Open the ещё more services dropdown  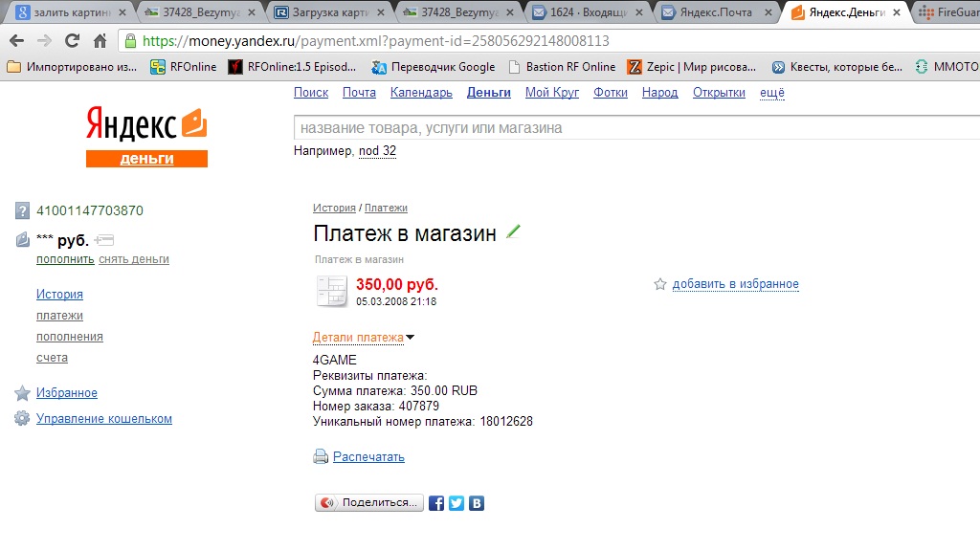coord(772,93)
